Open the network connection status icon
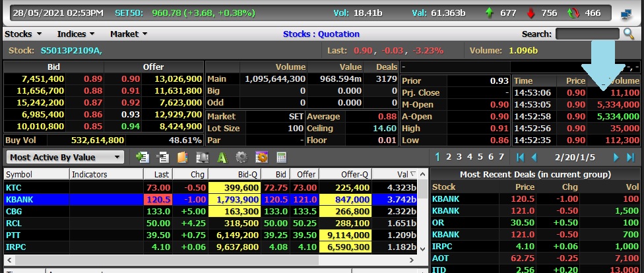644x273 pixels. click(x=626, y=14)
